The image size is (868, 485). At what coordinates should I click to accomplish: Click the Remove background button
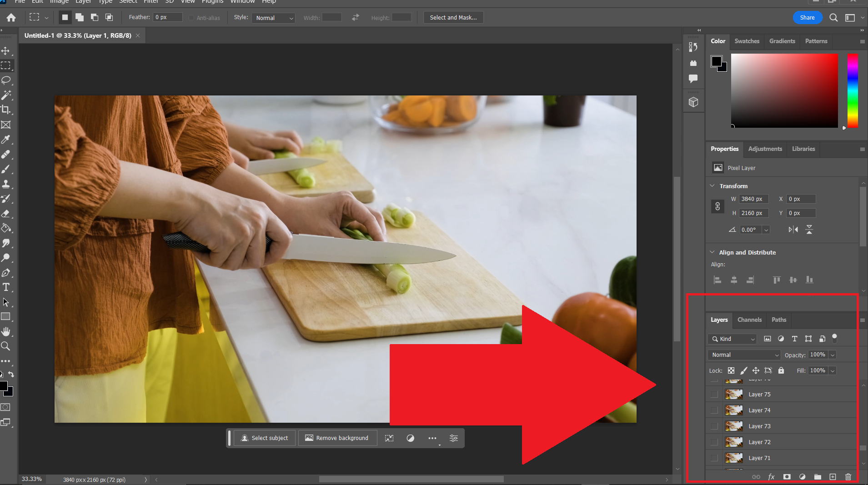click(337, 438)
